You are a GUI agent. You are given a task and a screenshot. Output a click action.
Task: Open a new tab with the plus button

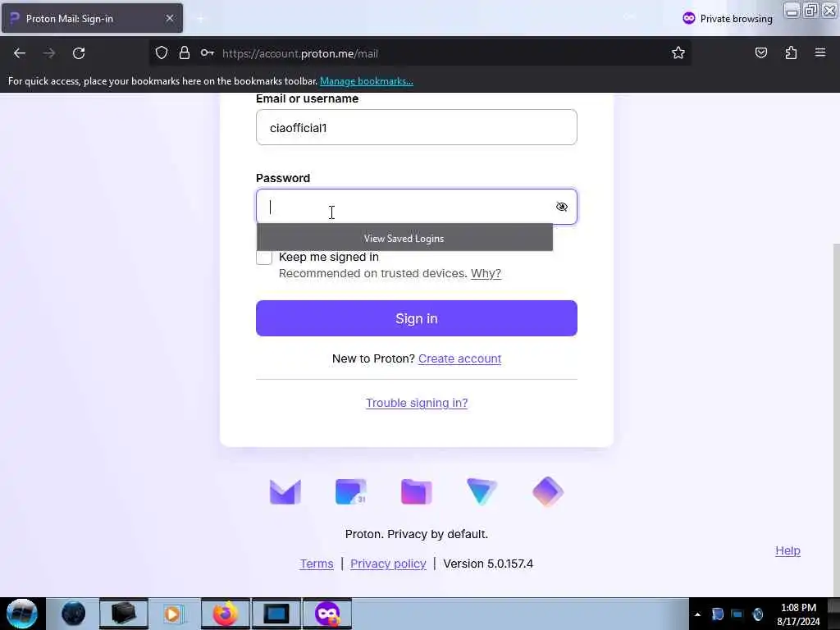point(200,19)
